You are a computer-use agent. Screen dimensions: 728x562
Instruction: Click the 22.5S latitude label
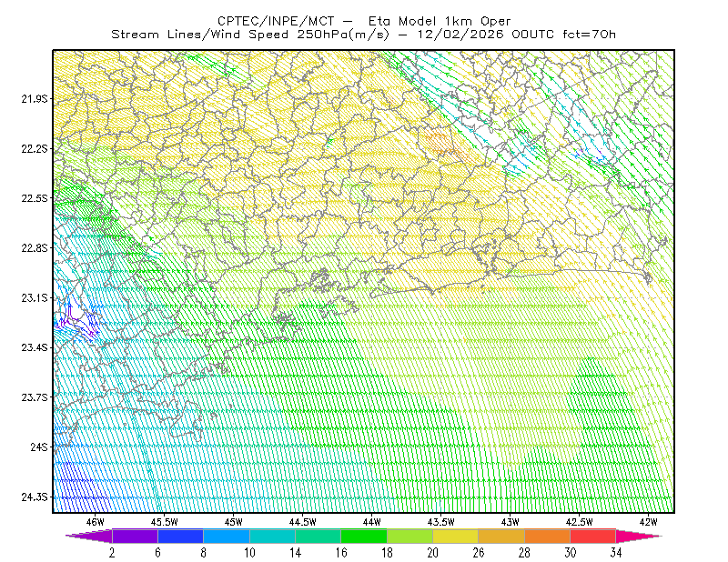pos(35,198)
